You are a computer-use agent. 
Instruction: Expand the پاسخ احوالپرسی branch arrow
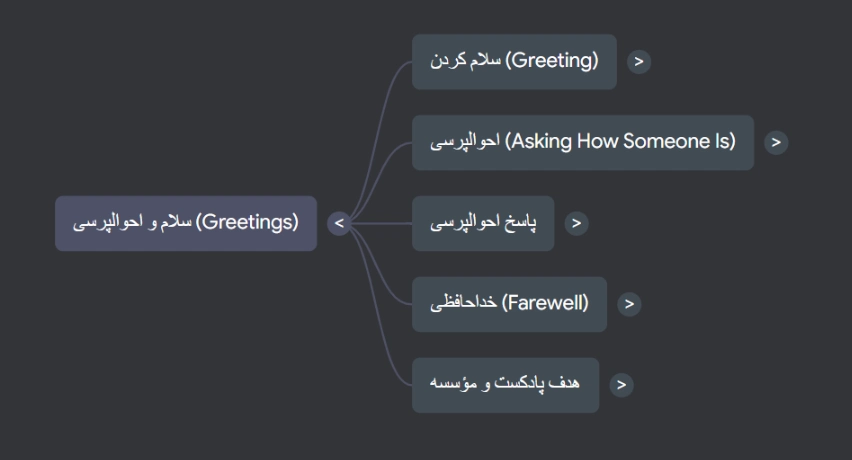pos(576,223)
